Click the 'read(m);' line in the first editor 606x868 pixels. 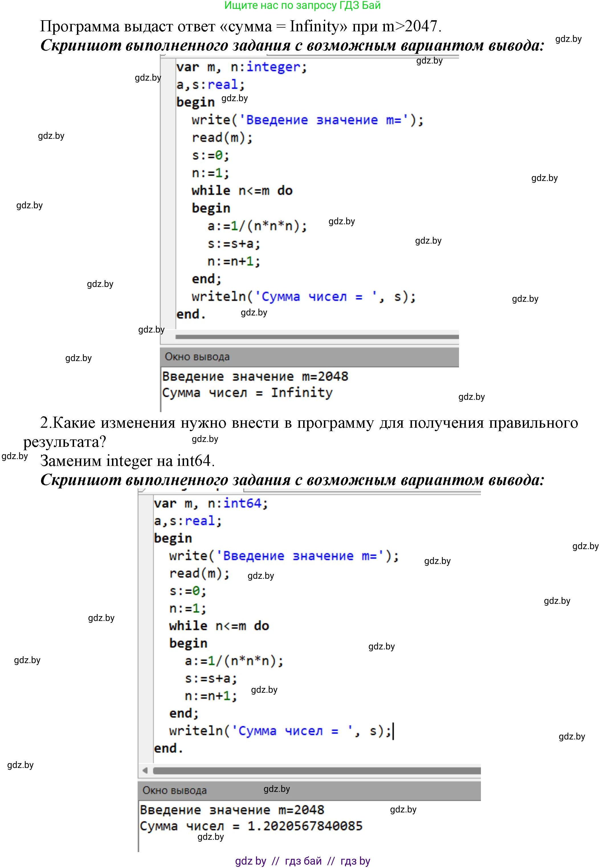[x=222, y=138]
